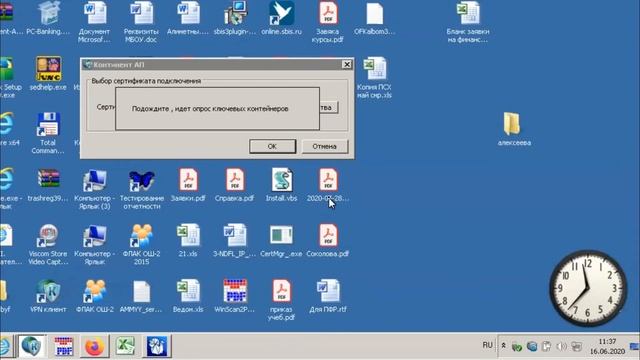Click Отмена in Континент АП dialog
The height and width of the screenshot is (360, 640).
pos(324,146)
